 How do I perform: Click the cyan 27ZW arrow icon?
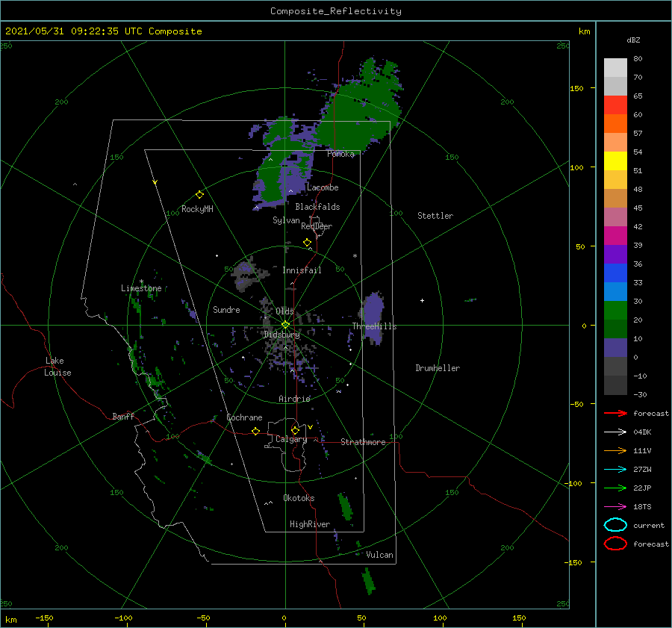pos(615,470)
